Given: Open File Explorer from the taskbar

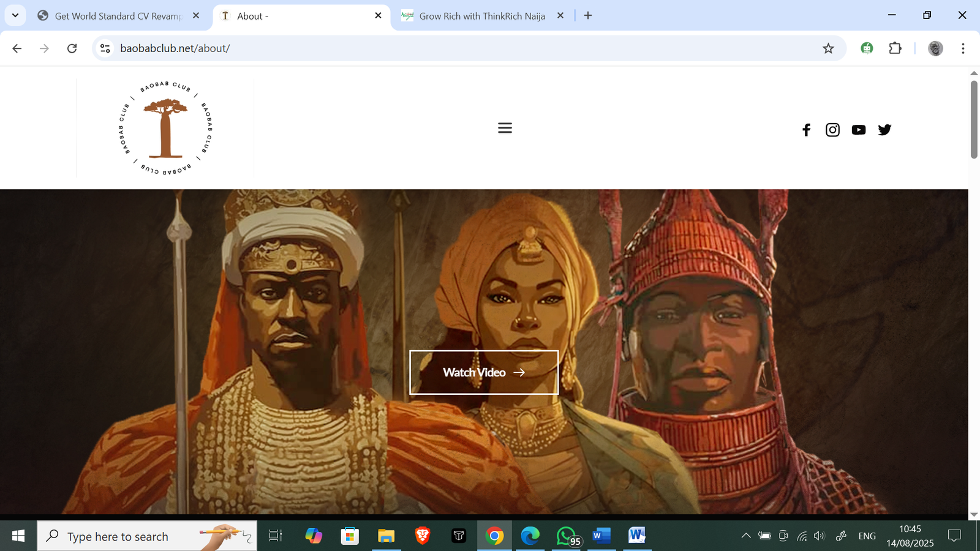Looking at the screenshot, I should [x=386, y=536].
